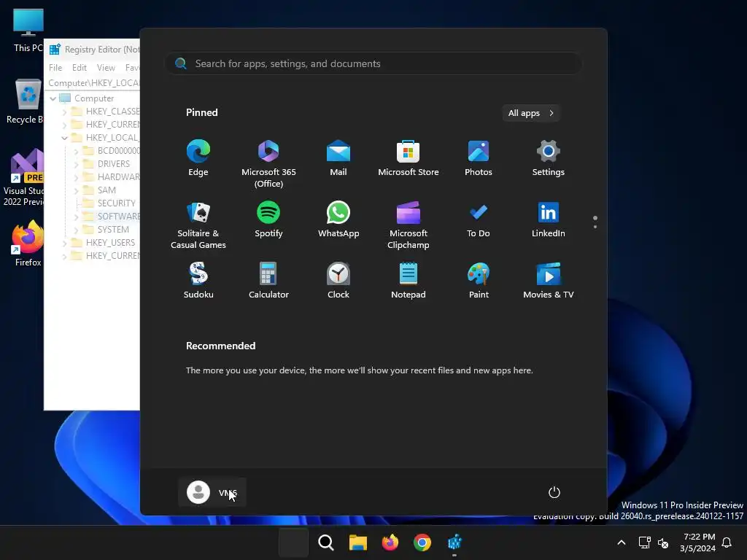Open View menu in Registry Editor
Screen dimensions: 747x560
pos(106,68)
